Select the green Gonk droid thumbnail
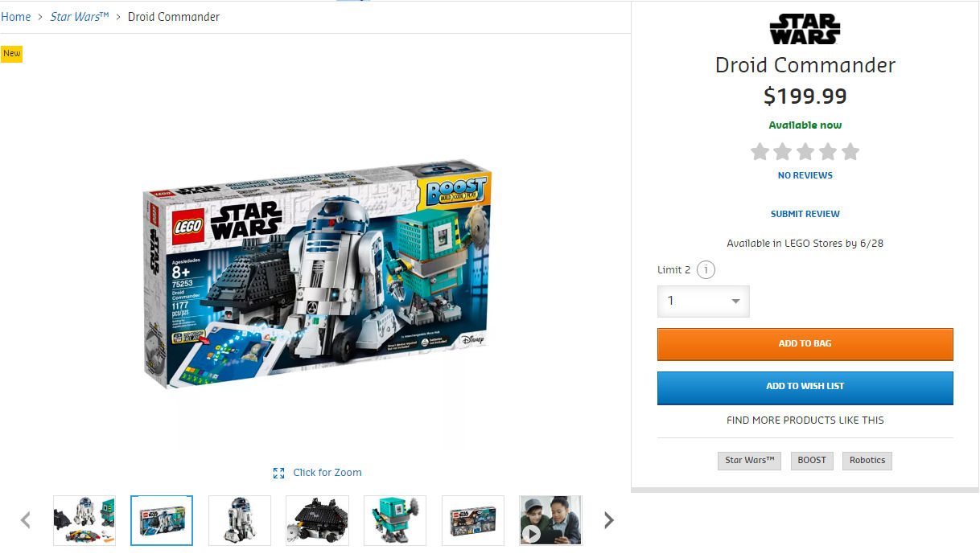The image size is (980, 558). (395, 521)
